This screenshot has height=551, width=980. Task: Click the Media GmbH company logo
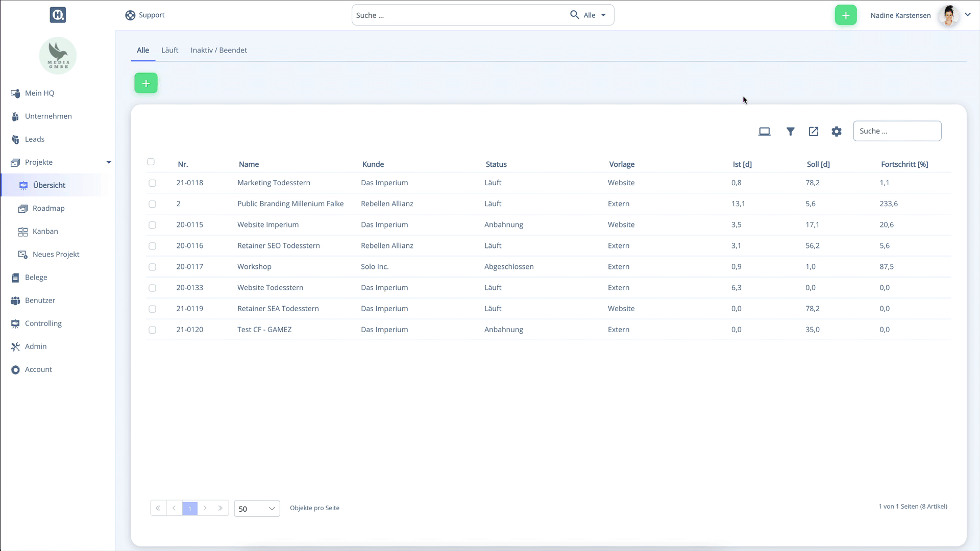(x=58, y=56)
